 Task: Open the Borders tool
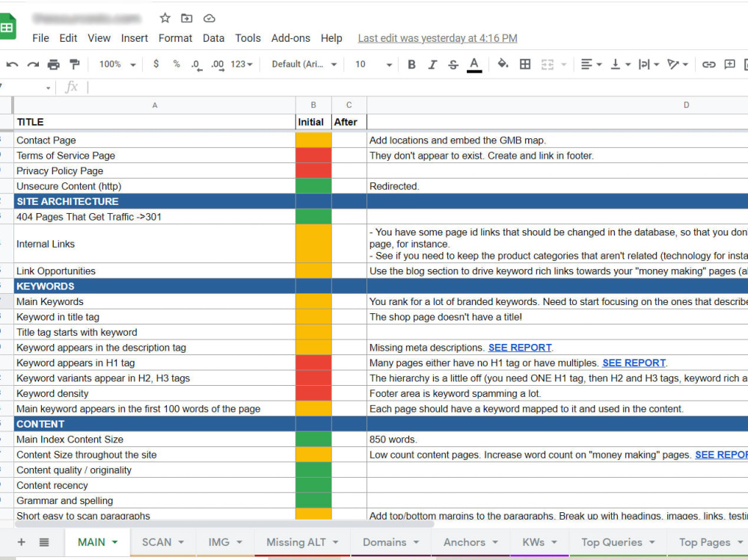click(x=525, y=64)
